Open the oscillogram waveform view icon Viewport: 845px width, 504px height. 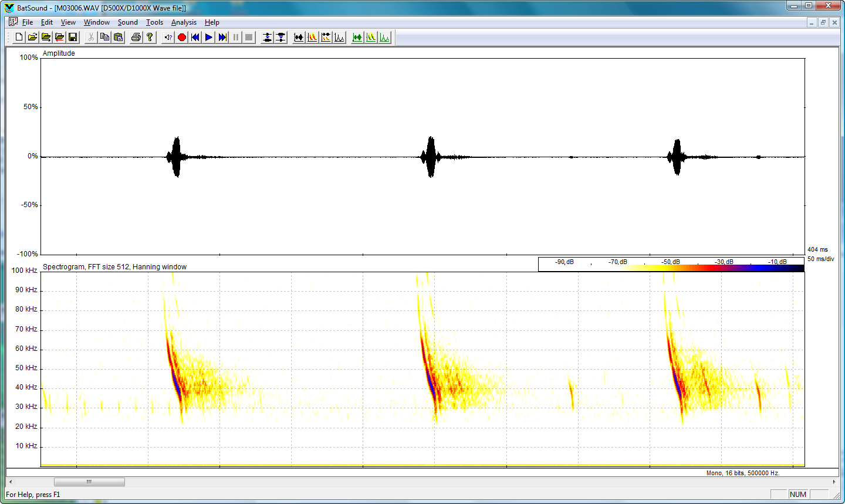(298, 37)
